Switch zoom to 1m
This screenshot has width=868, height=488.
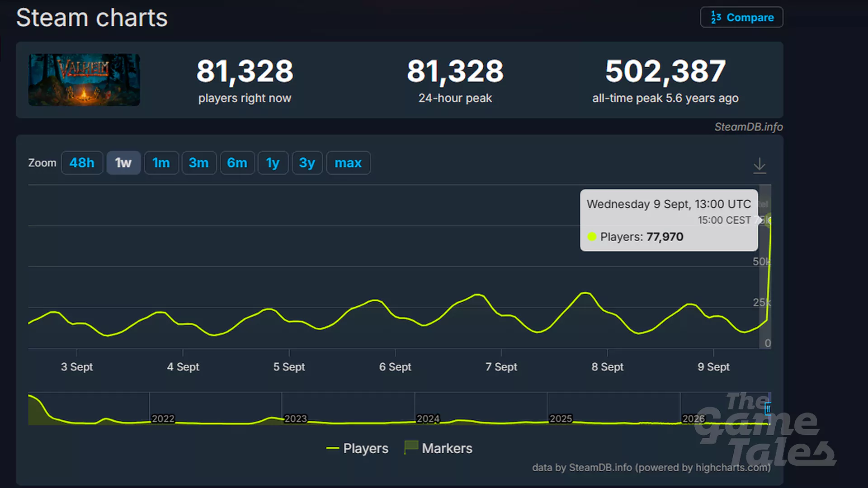click(161, 163)
